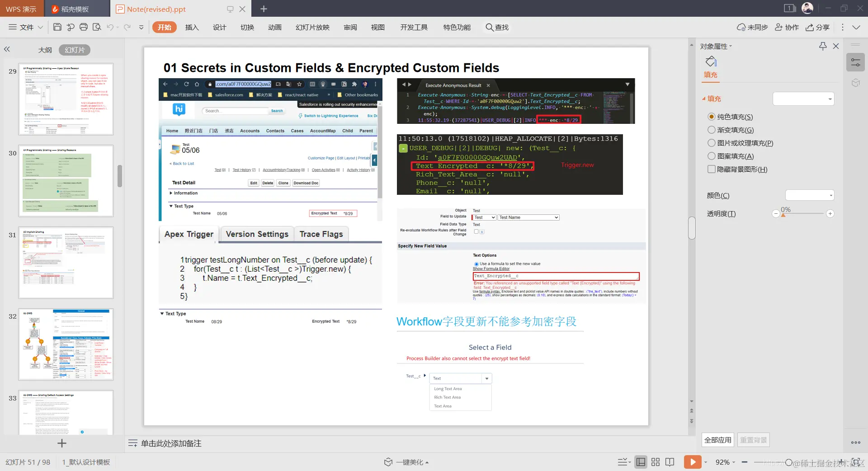Open the 插入 ribbon tab
The width and height of the screenshot is (868, 471).
pyautogui.click(x=192, y=27)
